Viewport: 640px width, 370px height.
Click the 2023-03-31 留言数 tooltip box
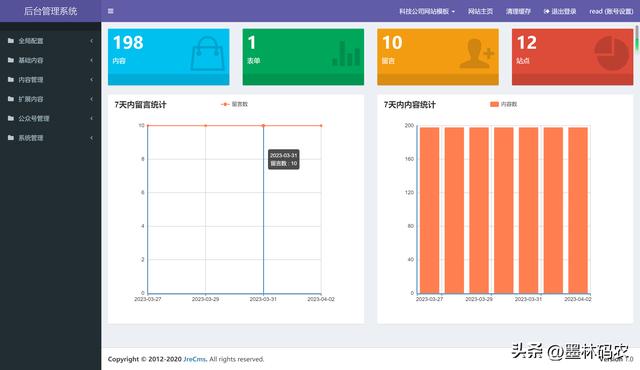coord(284,159)
